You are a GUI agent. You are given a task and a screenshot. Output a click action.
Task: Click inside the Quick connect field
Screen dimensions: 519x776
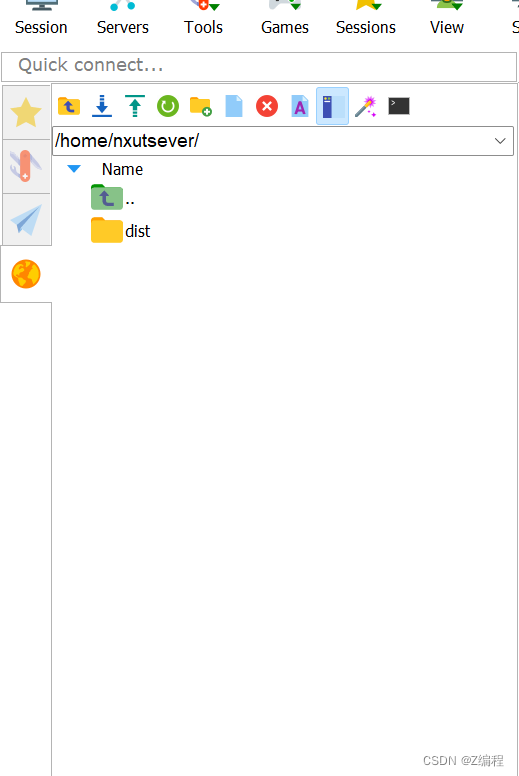(259, 66)
